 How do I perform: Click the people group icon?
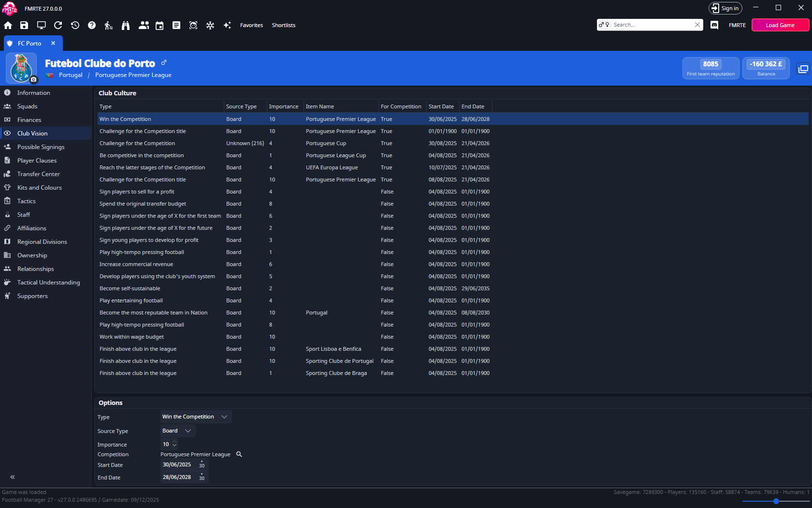(144, 25)
